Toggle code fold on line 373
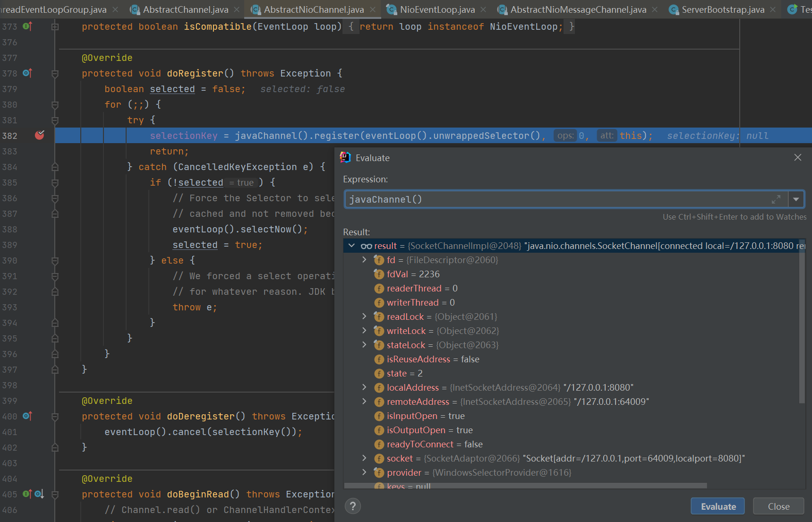This screenshot has width=812, height=522. tap(55, 27)
